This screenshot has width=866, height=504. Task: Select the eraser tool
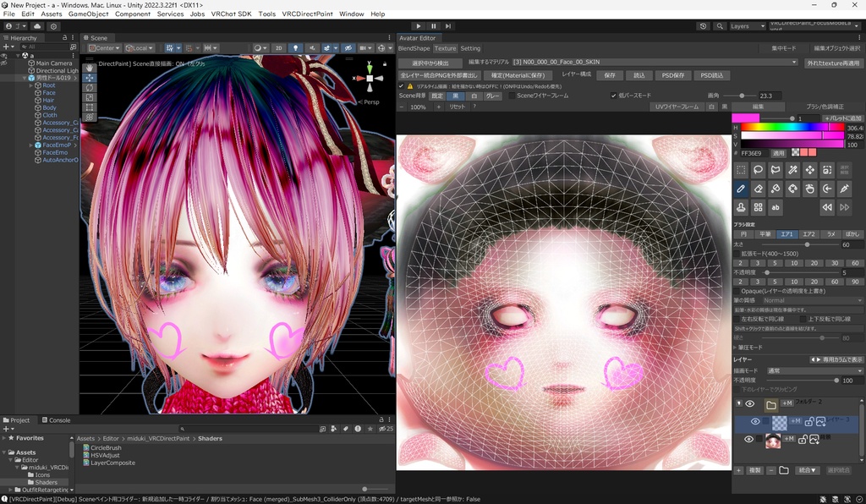[x=758, y=189]
